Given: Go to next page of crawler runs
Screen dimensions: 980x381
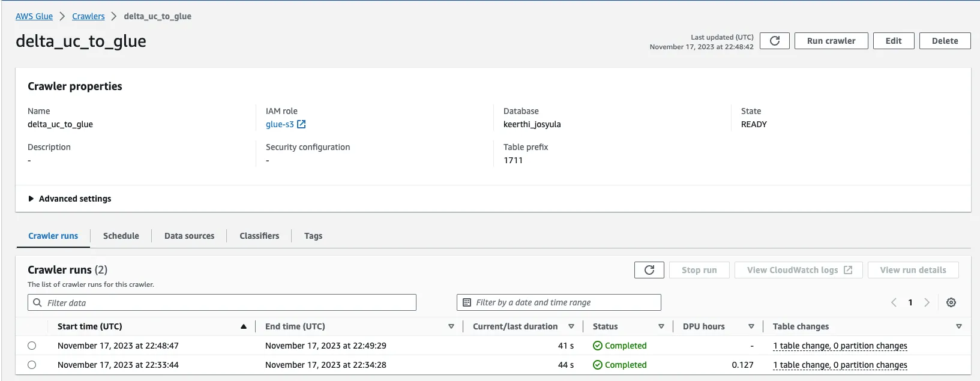Looking at the screenshot, I should (927, 302).
